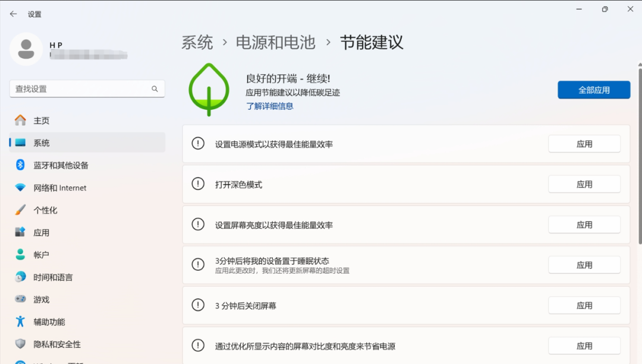This screenshot has height=364, width=642.
Task: Open 辅助功能 settings
Action: (x=87, y=322)
